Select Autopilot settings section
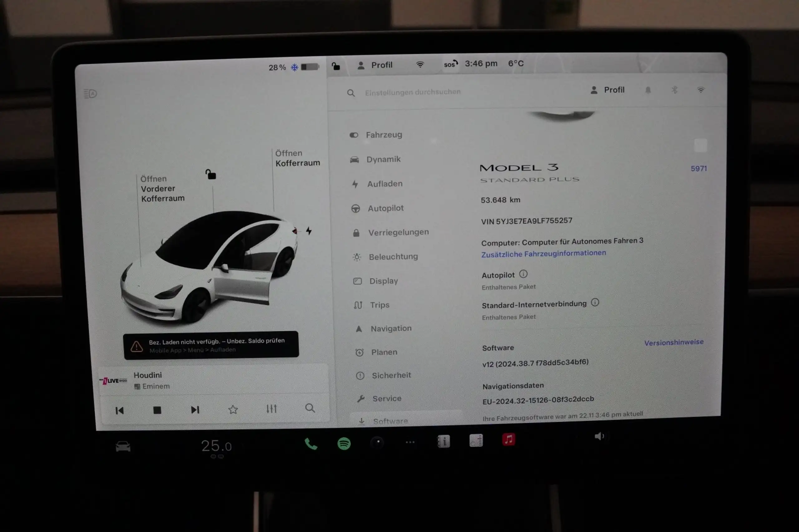Viewport: 799px width, 532px height. coord(385,208)
